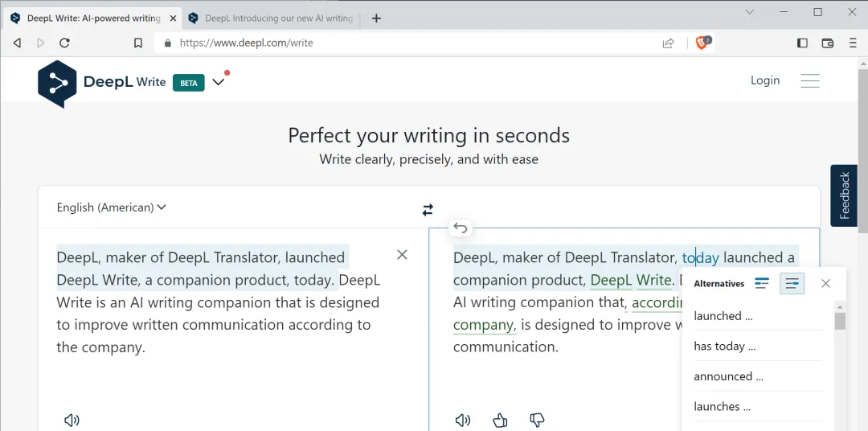Image resolution: width=868 pixels, height=431 pixels.
Task: Open Brave Shields lion icon
Action: pos(702,43)
